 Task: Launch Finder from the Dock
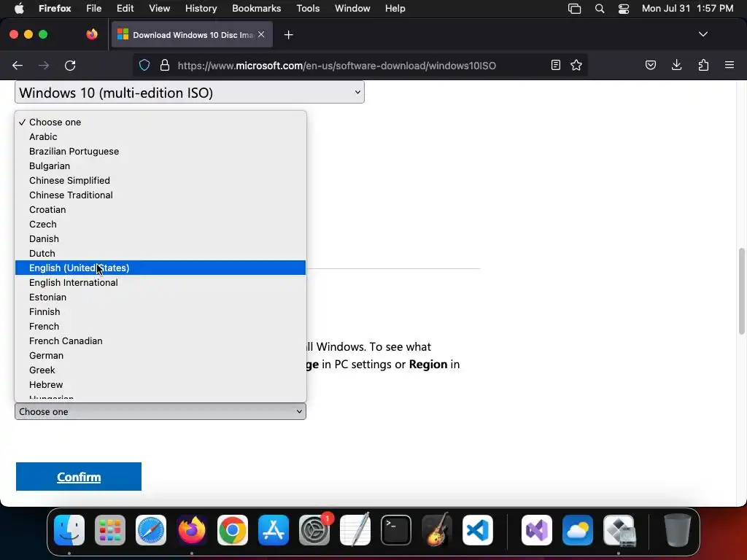[69, 530]
